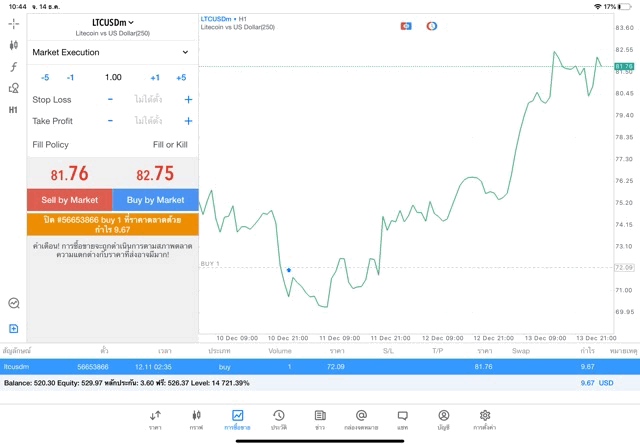This screenshot has width=640, height=447.
Task: Tap the 81.76 sell bid price
Action: point(69,173)
